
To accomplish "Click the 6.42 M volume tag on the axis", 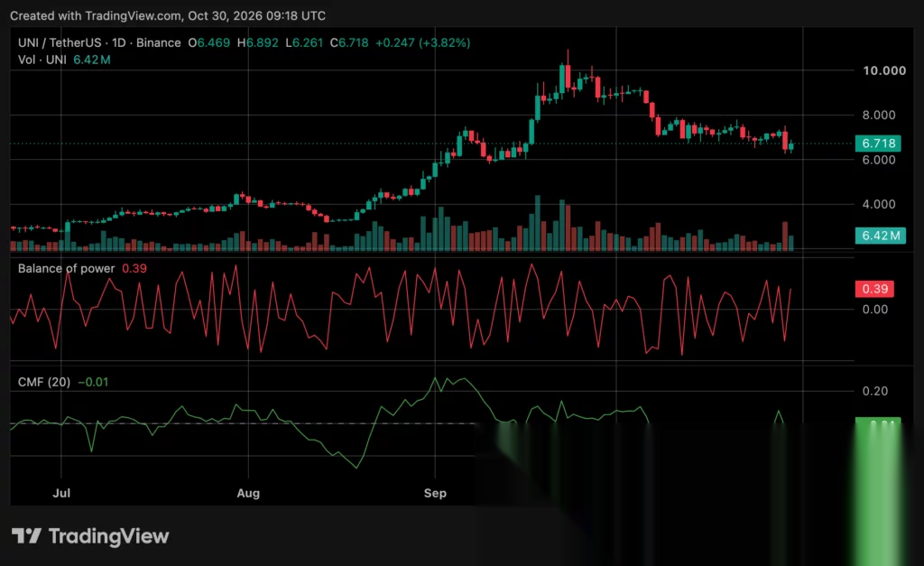I will pos(881,236).
